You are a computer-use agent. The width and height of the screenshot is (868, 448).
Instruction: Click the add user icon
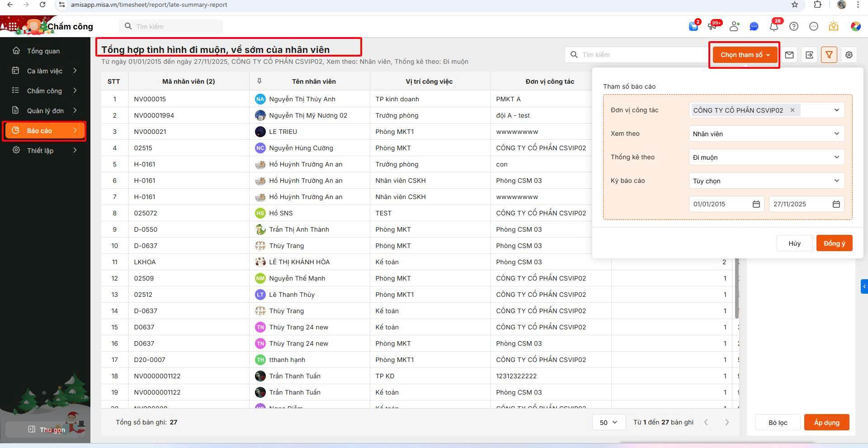click(x=734, y=27)
